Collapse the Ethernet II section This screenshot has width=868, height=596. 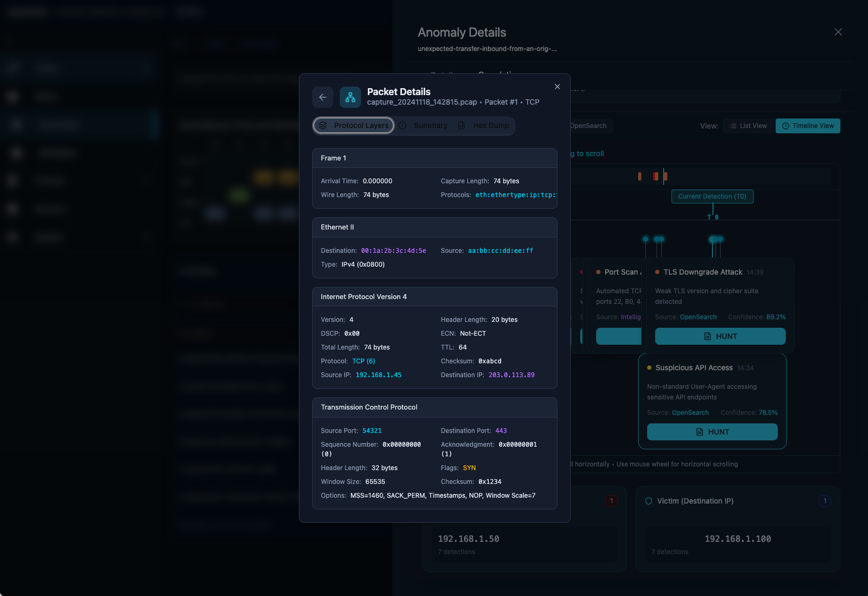tap(434, 227)
